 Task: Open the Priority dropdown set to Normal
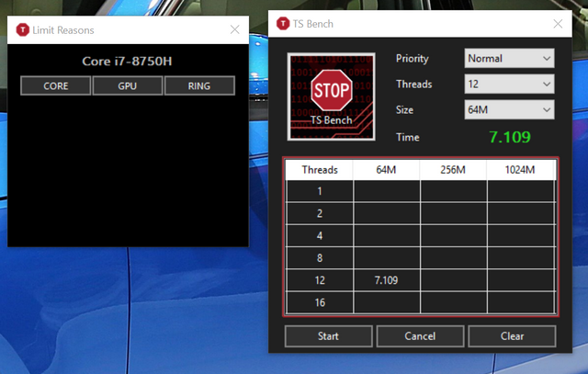coord(509,58)
